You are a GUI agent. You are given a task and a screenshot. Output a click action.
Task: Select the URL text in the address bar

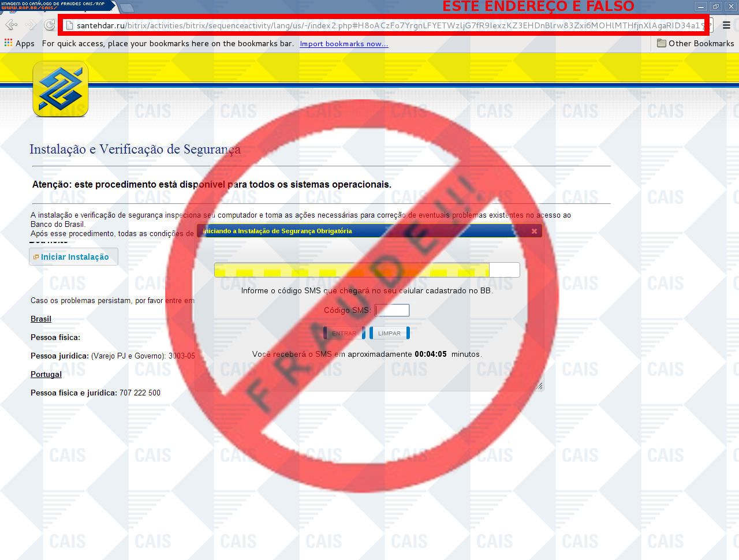point(387,25)
